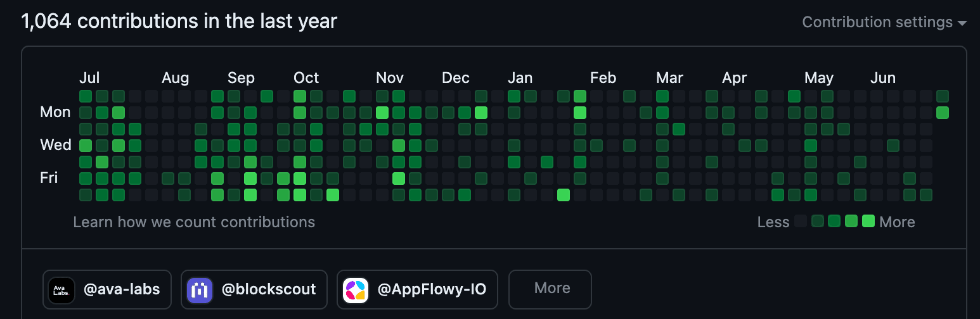Click the second legend color square
Screen dimensions: 980x319
tap(818, 221)
